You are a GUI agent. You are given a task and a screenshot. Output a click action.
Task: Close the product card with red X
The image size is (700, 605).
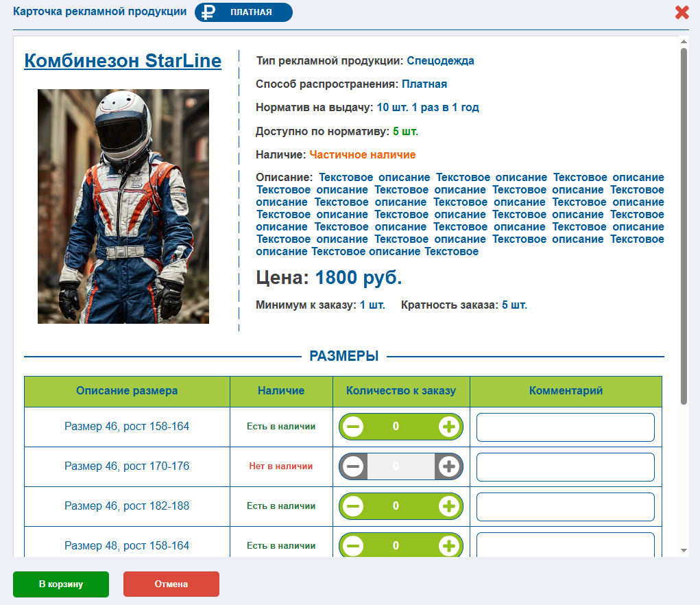tap(681, 12)
